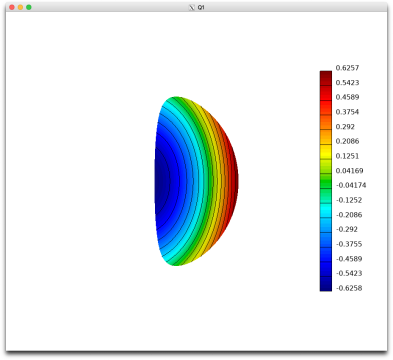Click the green colorbar segment near -0.04174
Image resolution: width=393 pixels, height=360 pixels.
pyautogui.click(x=326, y=181)
